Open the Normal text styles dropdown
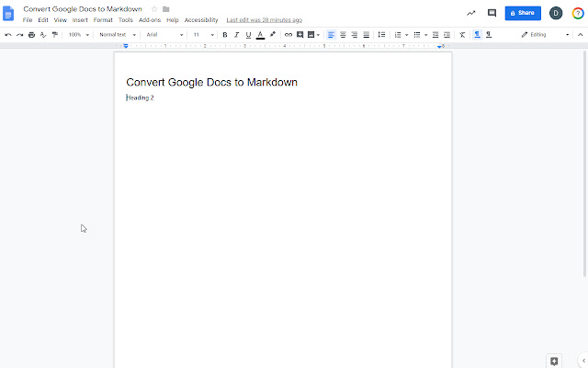This screenshot has height=368, width=588. (118, 35)
